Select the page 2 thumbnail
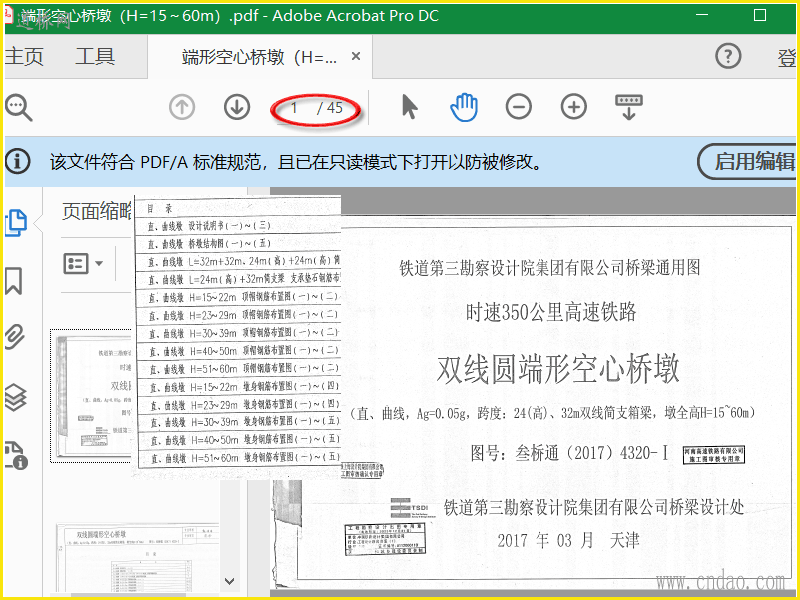800x600 pixels. 138,557
